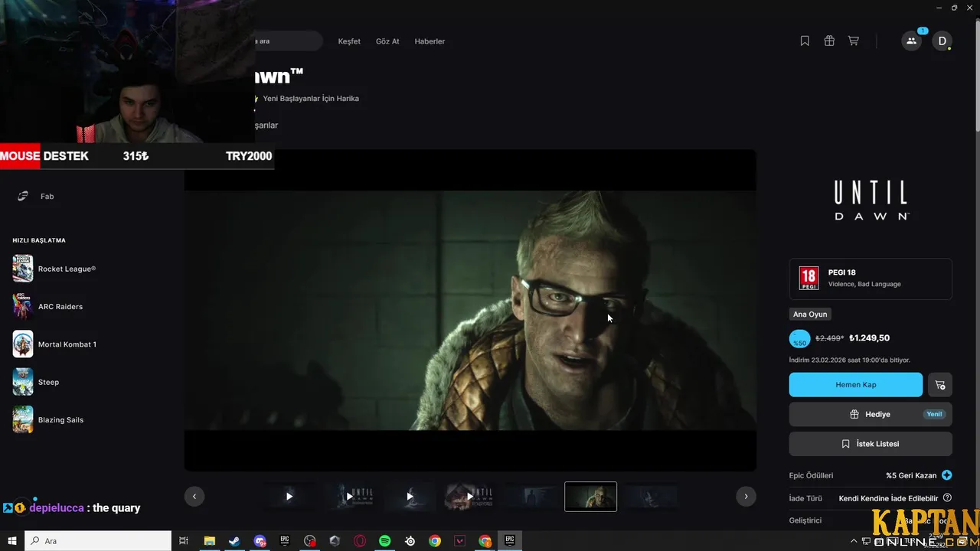Click the Windows taskbar search box Ara
This screenshot has width=980, height=551.
tap(99, 541)
